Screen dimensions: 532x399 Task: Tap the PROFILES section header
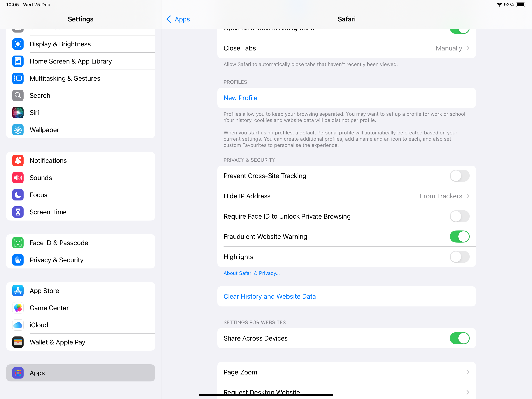tap(235, 82)
